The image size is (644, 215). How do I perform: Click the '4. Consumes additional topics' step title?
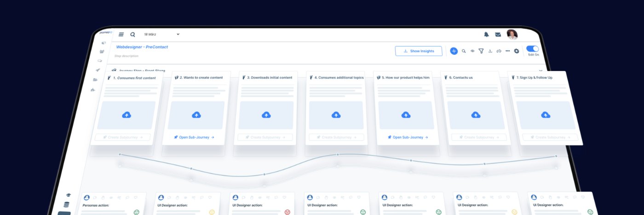339,77
